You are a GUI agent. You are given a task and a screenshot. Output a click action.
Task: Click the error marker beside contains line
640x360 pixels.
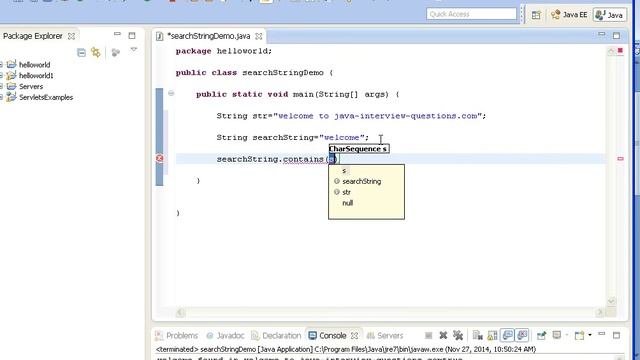tap(160, 158)
